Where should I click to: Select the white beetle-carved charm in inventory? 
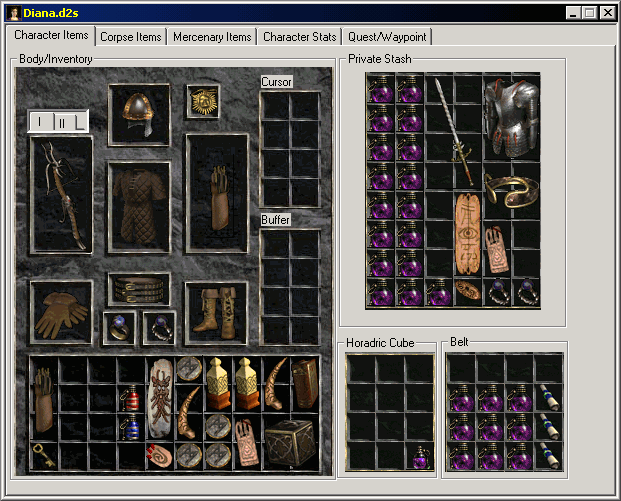click(x=160, y=399)
